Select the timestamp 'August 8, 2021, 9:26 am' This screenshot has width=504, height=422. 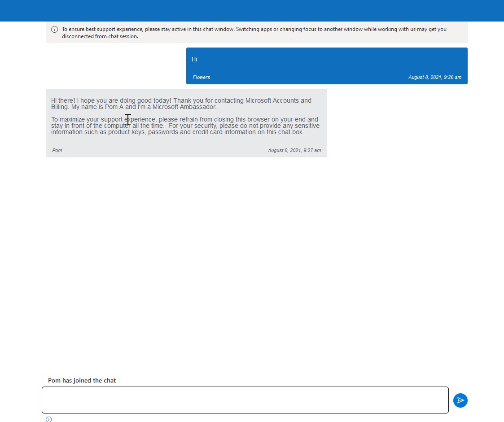point(435,77)
